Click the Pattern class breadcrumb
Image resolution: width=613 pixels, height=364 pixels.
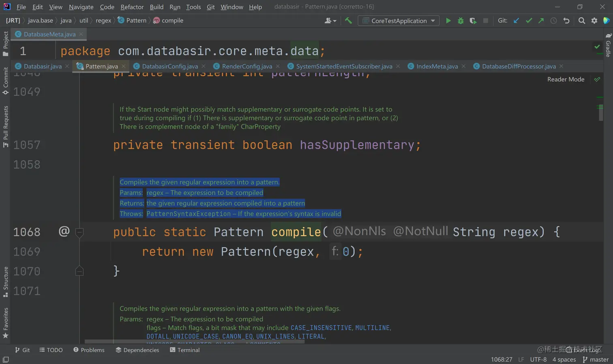pyautogui.click(x=132, y=20)
